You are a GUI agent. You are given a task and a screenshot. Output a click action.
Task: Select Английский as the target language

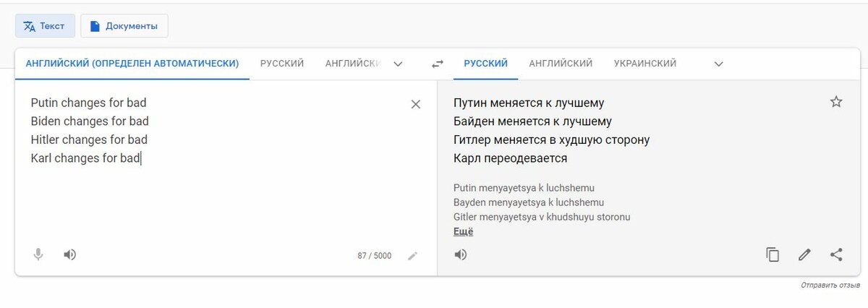tap(561, 64)
